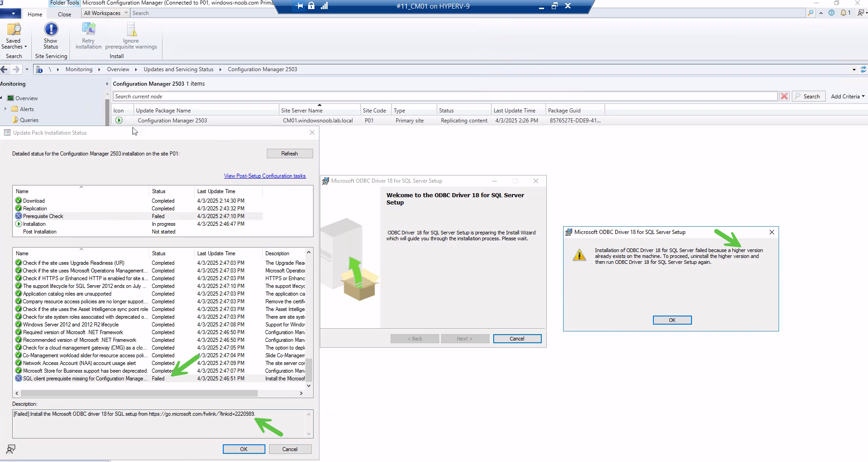
Task: Select the Folder Tools contextual tab
Action: click(64, 3)
